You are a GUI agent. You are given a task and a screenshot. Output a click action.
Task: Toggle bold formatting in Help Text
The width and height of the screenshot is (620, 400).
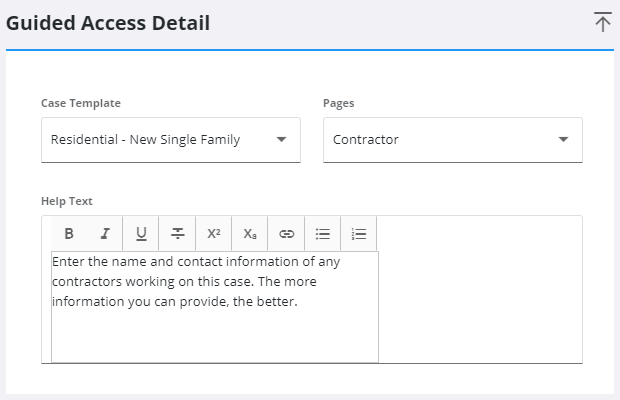[x=69, y=233]
